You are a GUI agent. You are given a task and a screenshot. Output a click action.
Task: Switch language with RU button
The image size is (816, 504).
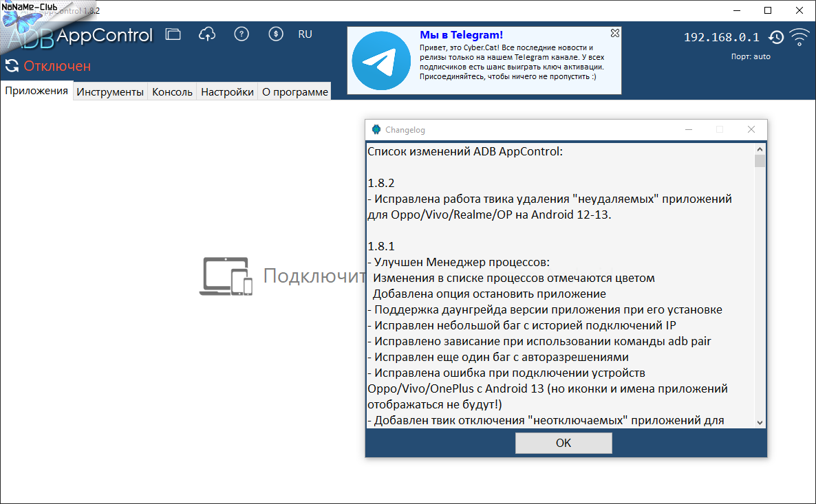click(x=305, y=34)
